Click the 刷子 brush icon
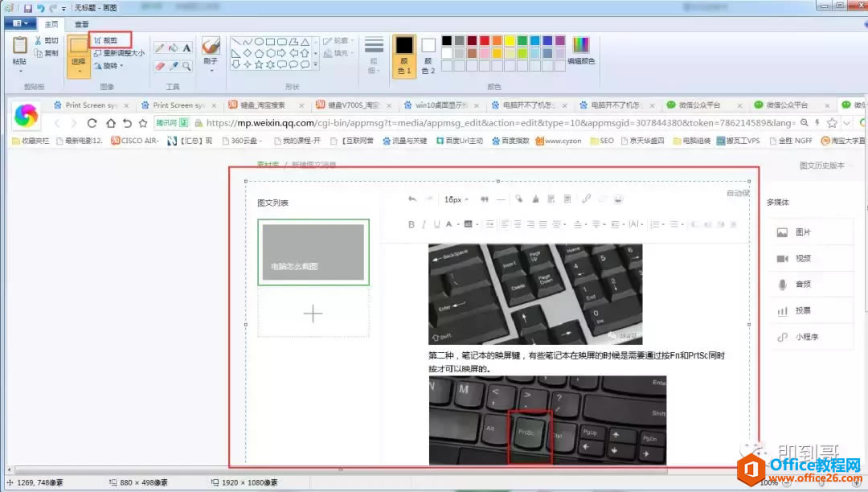Image resolution: width=868 pixels, height=492 pixels. (211, 45)
